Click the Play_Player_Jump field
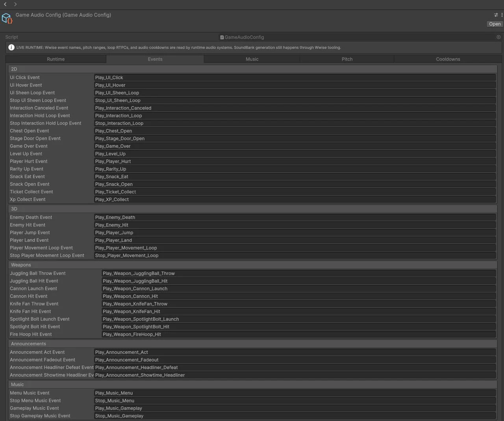The width and height of the screenshot is (504, 421). (x=295, y=233)
